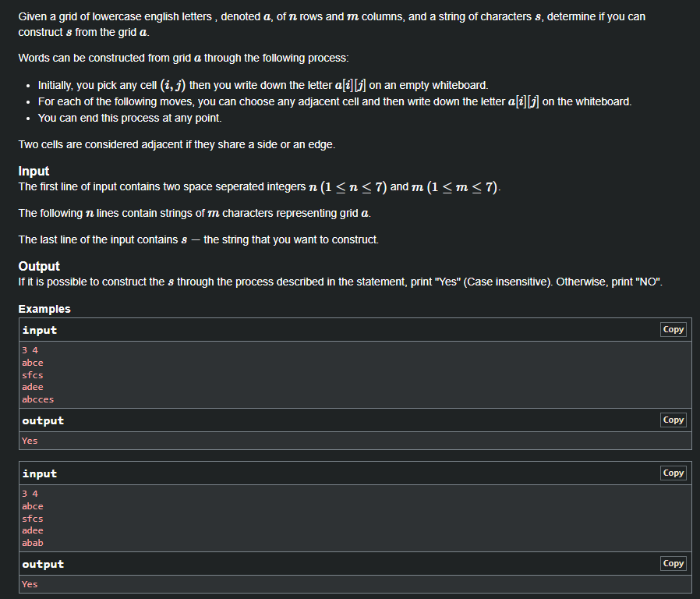Click Copy button for the second example input
This screenshot has width=700, height=599.
[x=672, y=473]
